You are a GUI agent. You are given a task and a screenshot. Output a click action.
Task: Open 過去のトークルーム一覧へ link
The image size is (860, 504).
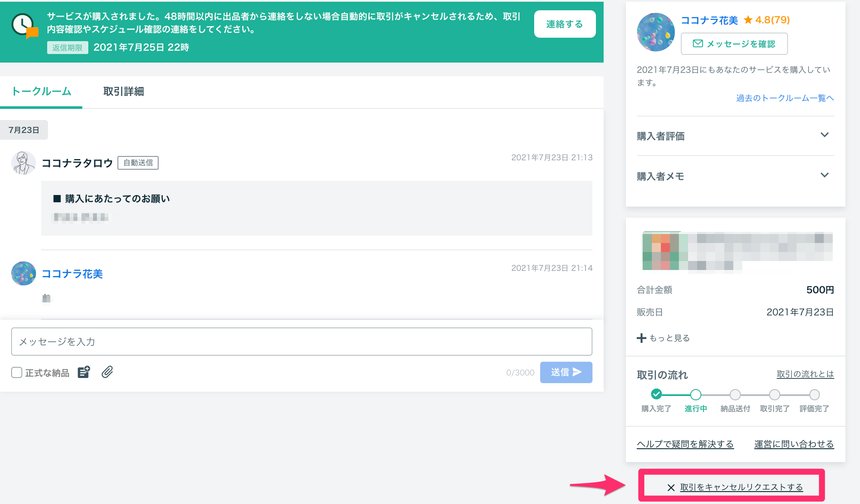point(785,98)
